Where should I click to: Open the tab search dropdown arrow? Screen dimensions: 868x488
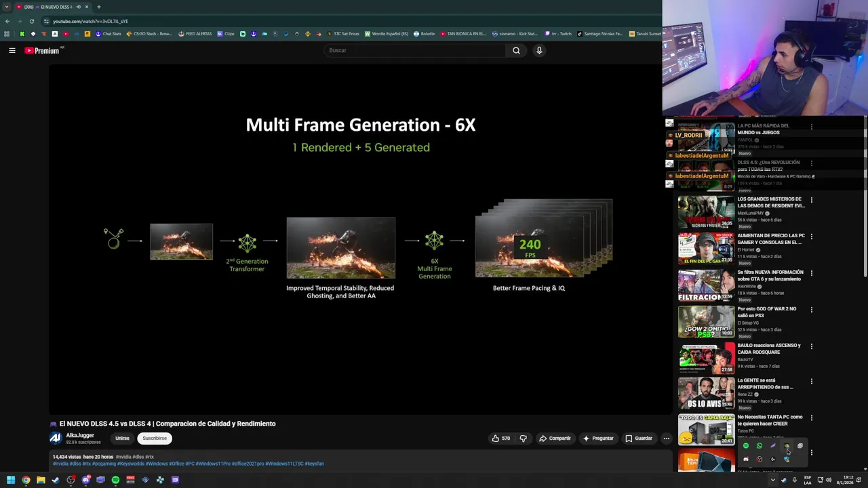coord(6,7)
